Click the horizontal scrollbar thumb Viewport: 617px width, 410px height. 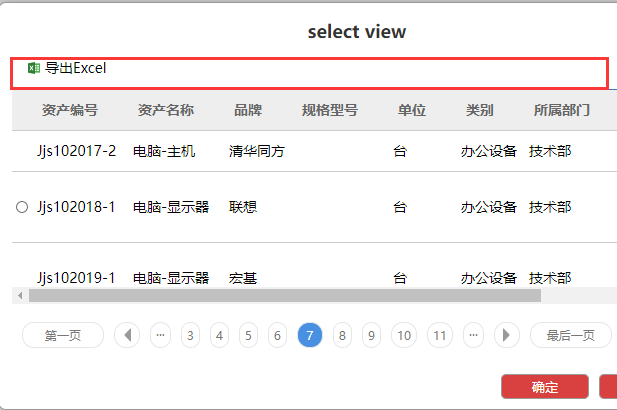pos(284,296)
